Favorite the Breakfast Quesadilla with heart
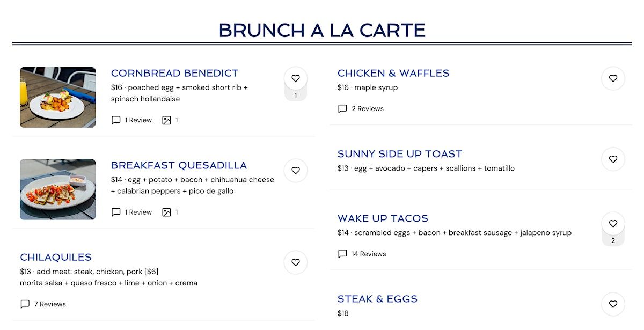644x330 pixels. pos(296,171)
